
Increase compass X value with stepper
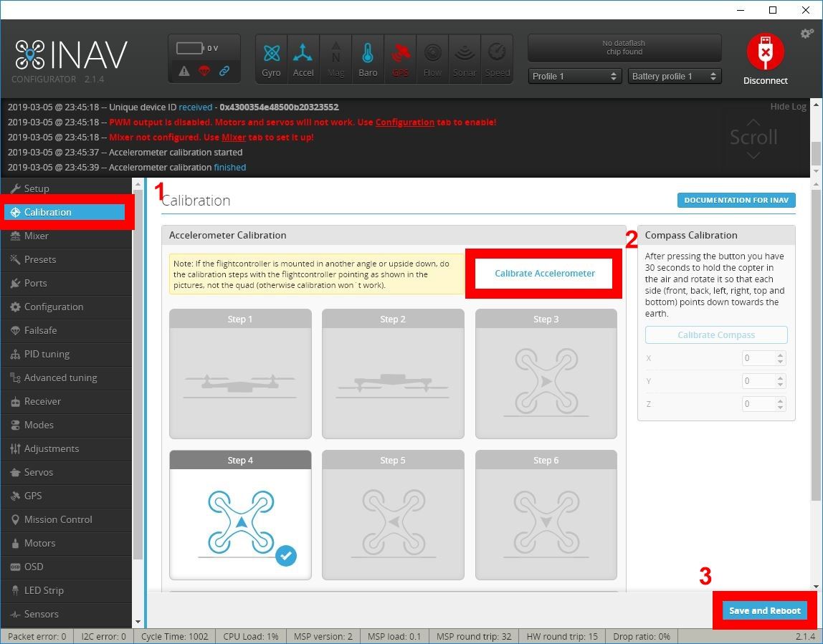pos(781,355)
